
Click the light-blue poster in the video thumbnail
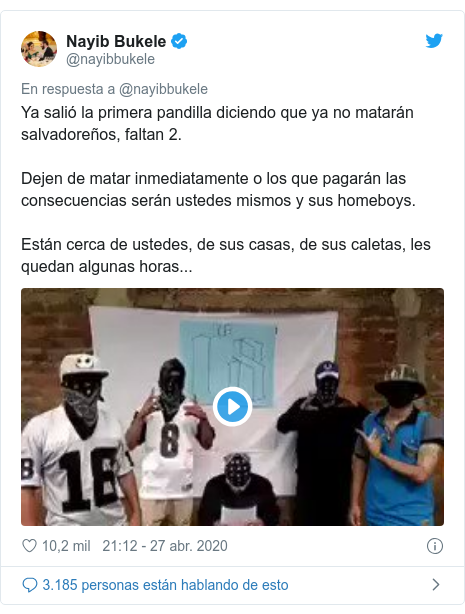pyautogui.click(x=228, y=363)
